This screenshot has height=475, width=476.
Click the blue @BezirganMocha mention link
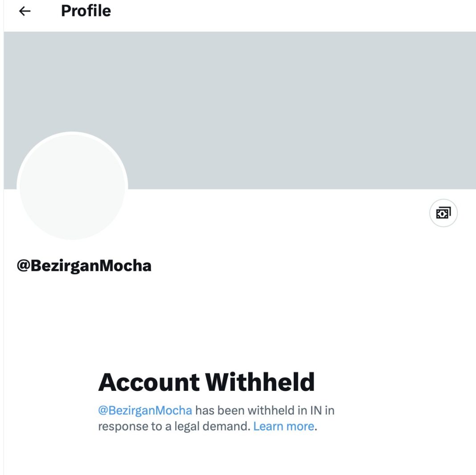[x=145, y=410]
